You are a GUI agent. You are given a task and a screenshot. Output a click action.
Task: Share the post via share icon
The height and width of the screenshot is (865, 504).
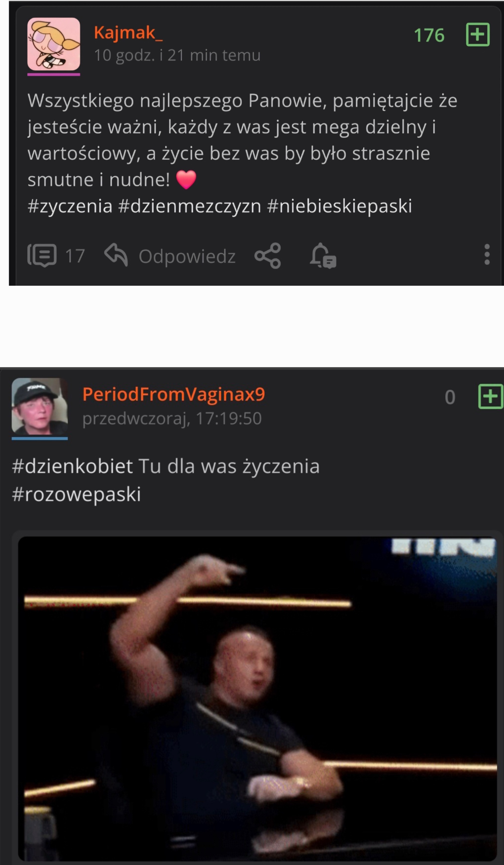268,255
